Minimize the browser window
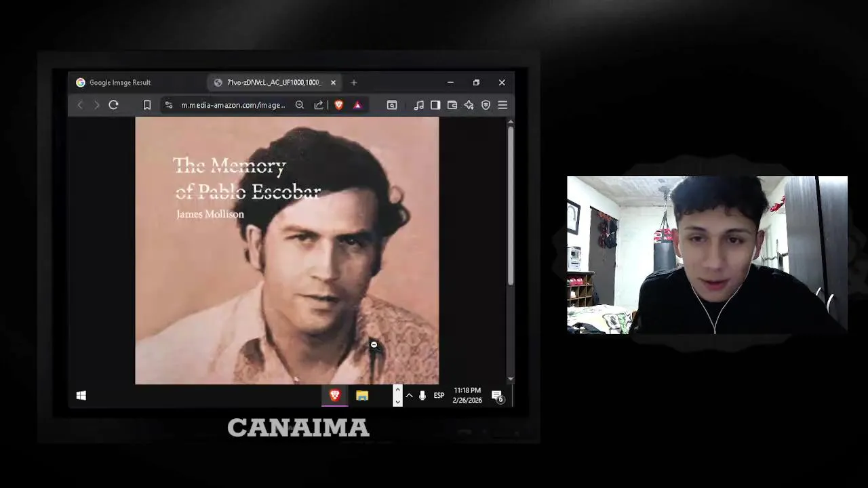This screenshot has width=868, height=488. point(450,83)
